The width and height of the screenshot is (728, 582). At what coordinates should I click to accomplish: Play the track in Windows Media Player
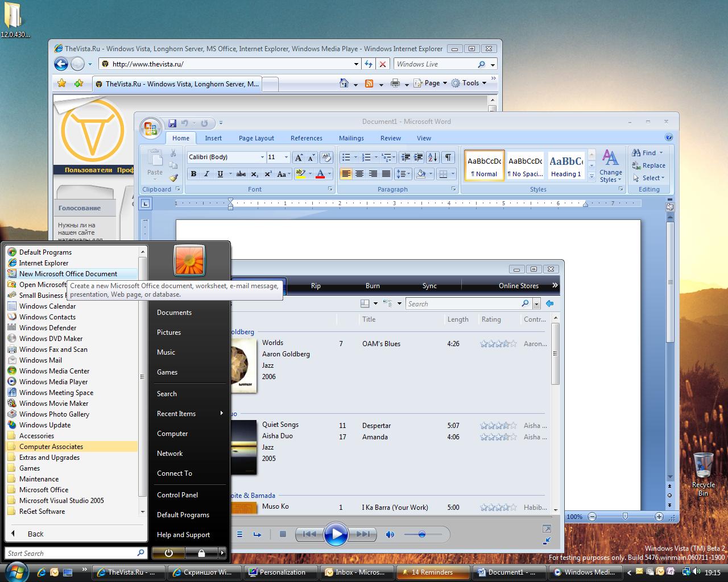click(336, 534)
